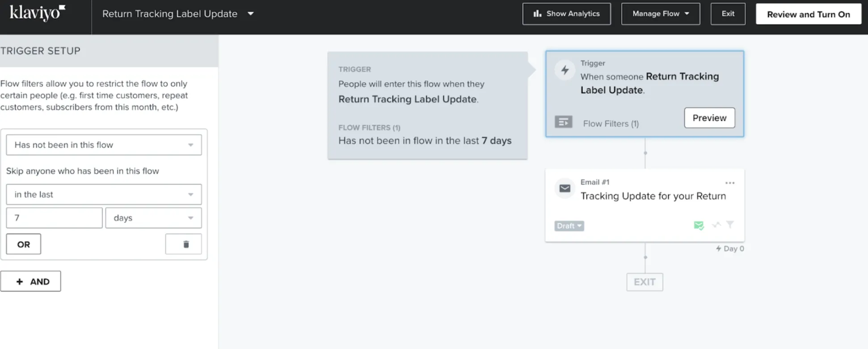Click the Email #1 envelope icon
The height and width of the screenshot is (349, 868).
565,188
